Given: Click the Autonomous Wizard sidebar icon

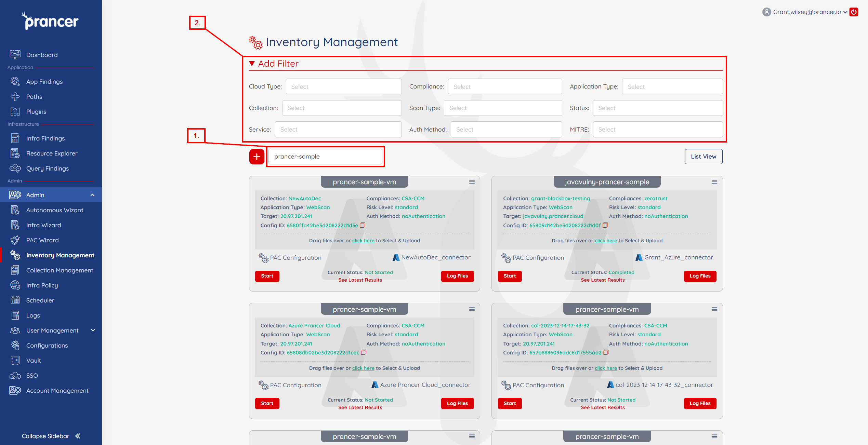Looking at the screenshot, I should 15,210.
